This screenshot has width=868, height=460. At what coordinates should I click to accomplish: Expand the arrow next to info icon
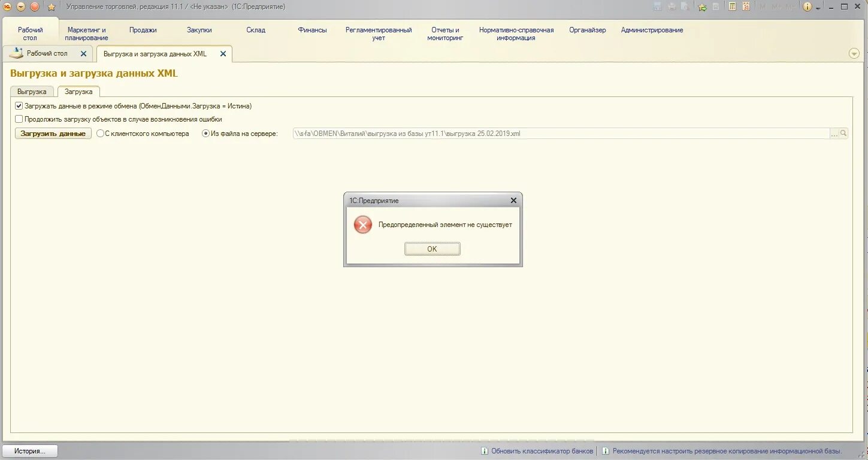(x=818, y=8)
